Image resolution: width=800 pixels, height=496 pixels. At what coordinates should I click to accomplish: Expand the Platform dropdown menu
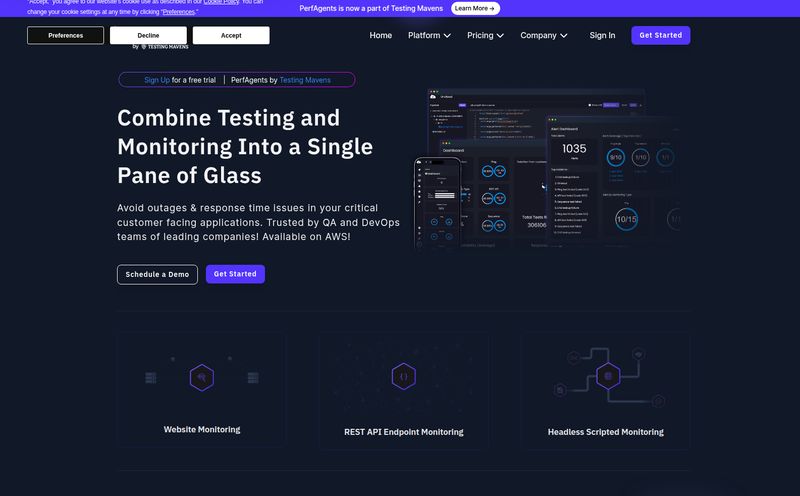[x=429, y=35]
